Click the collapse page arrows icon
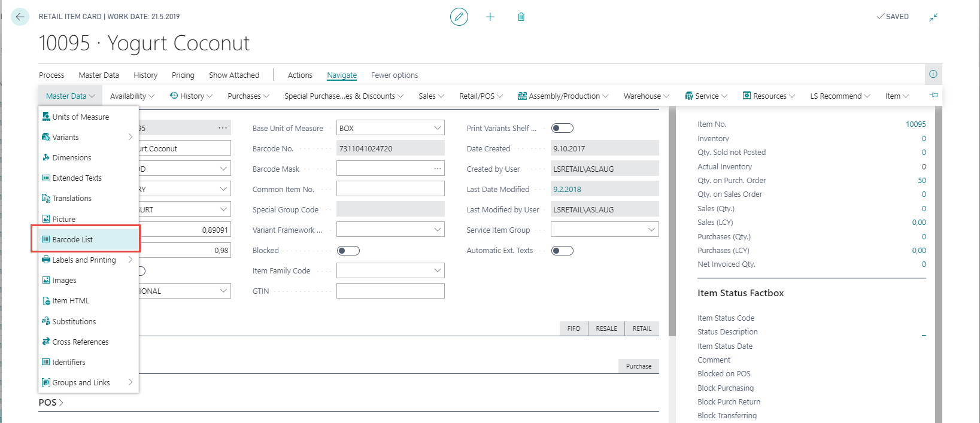The width and height of the screenshot is (980, 423). coord(933,17)
